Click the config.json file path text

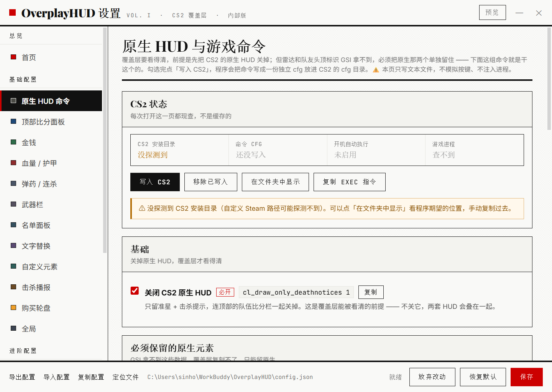(x=230, y=377)
